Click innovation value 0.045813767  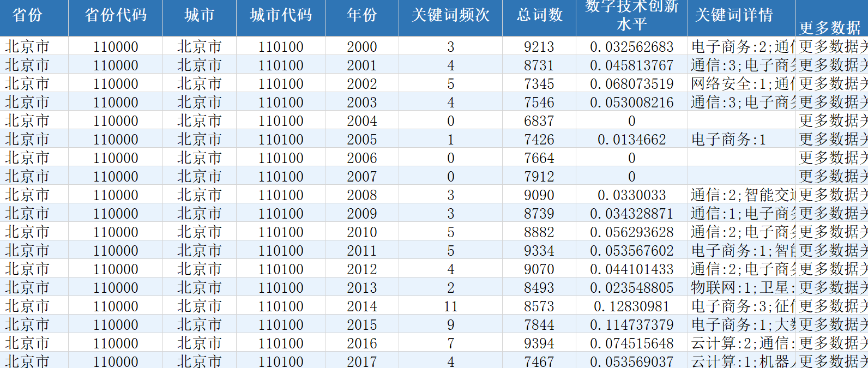coord(632,65)
